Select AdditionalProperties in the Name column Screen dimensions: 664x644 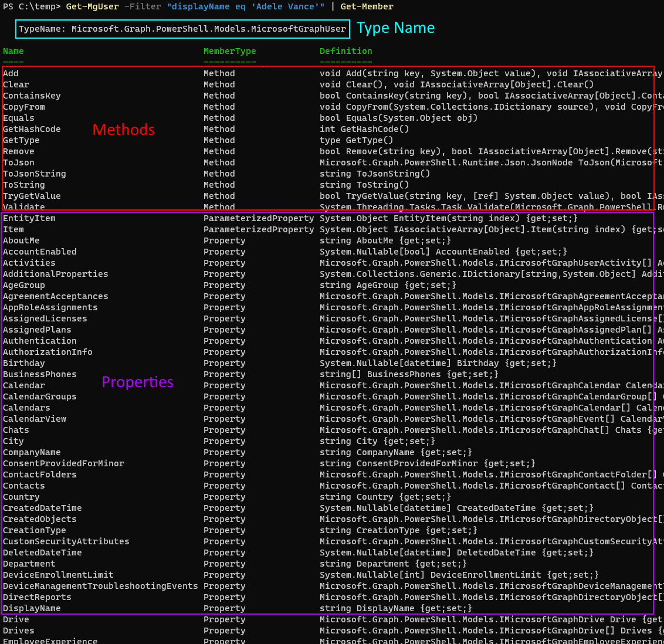pyautogui.click(x=56, y=274)
